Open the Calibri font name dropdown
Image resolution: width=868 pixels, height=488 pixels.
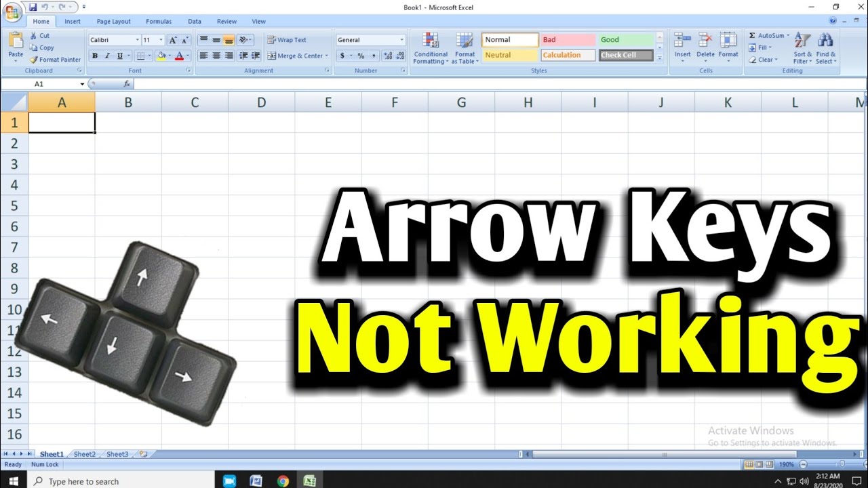(137, 40)
